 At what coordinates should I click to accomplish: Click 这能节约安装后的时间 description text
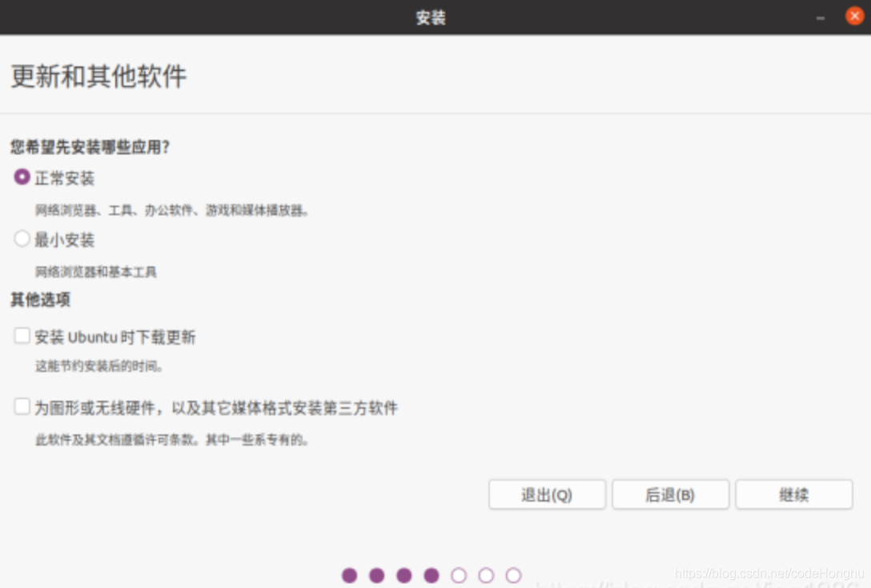point(99,366)
